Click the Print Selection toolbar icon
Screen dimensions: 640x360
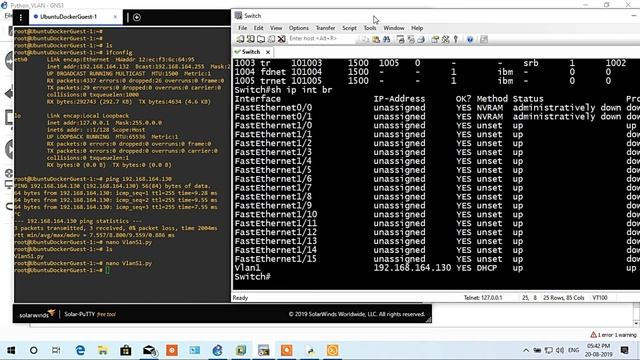coord(411,39)
